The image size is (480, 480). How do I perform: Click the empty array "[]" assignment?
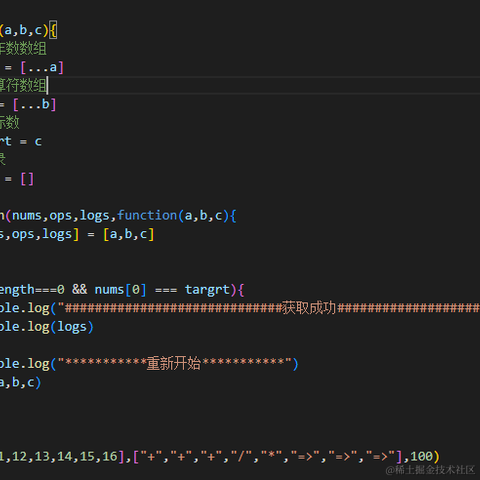tap(27, 179)
